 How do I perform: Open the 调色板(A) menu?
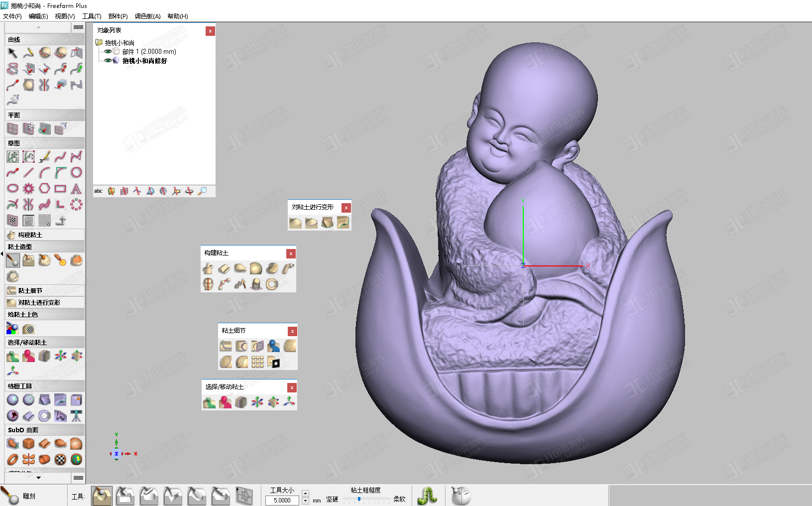click(x=147, y=16)
